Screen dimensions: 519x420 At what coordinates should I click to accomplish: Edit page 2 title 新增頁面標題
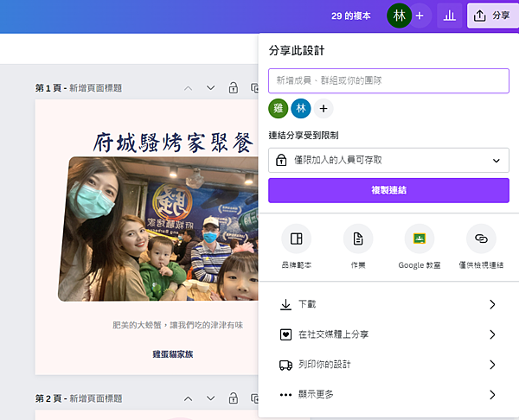pos(96,398)
